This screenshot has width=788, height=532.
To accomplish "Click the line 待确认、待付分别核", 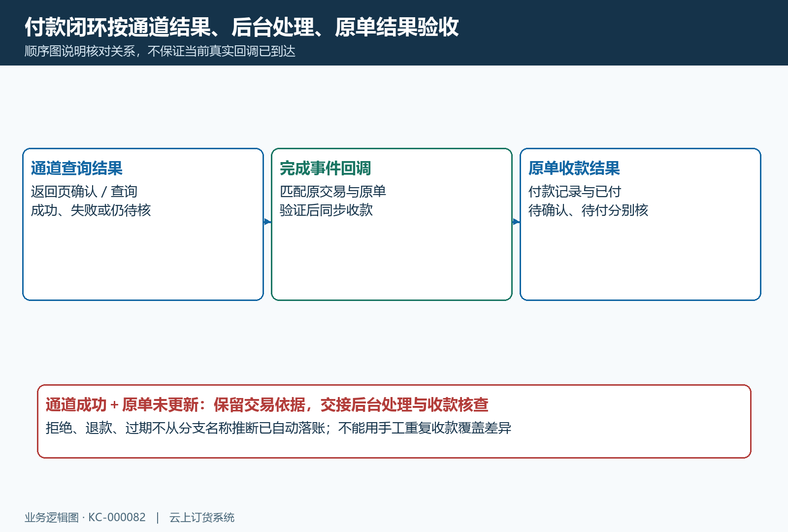I will pyautogui.click(x=589, y=210).
